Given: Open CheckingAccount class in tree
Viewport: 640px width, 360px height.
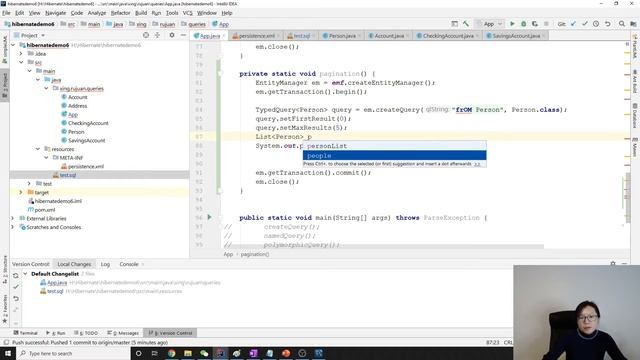Looking at the screenshot, I should 88,123.
